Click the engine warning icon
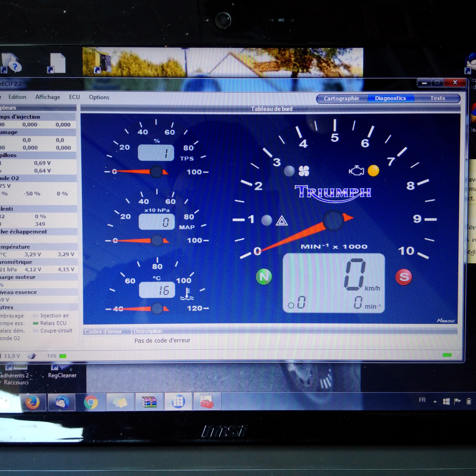This screenshot has height=476, width=476. [x=356, y=171]
